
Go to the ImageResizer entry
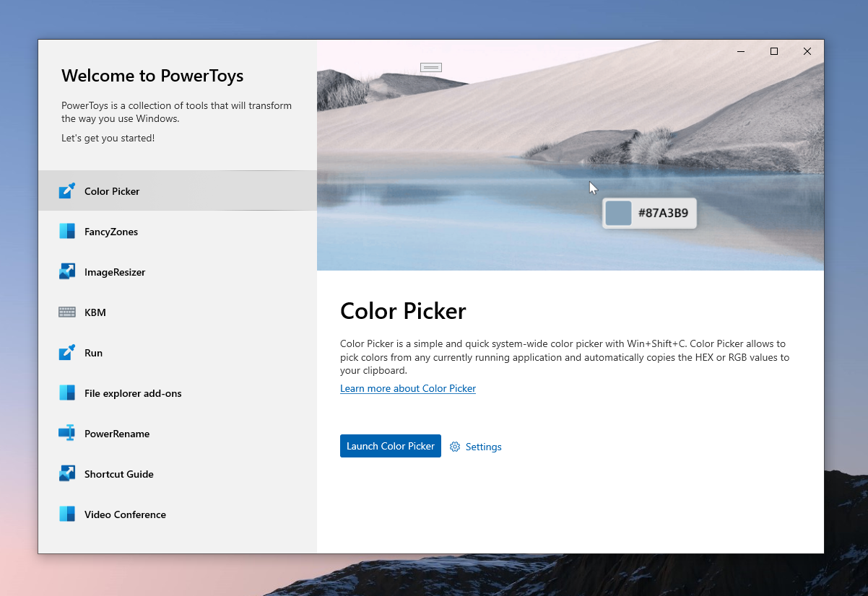178,272
